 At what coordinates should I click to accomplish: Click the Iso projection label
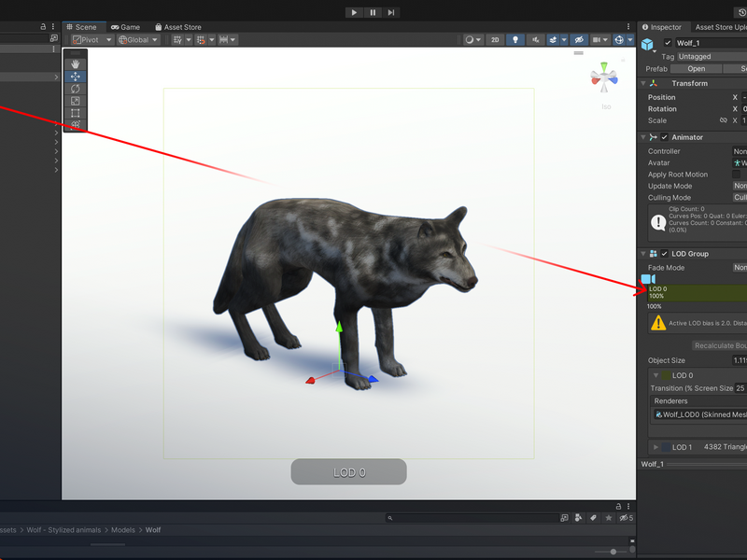pos(606,106)
